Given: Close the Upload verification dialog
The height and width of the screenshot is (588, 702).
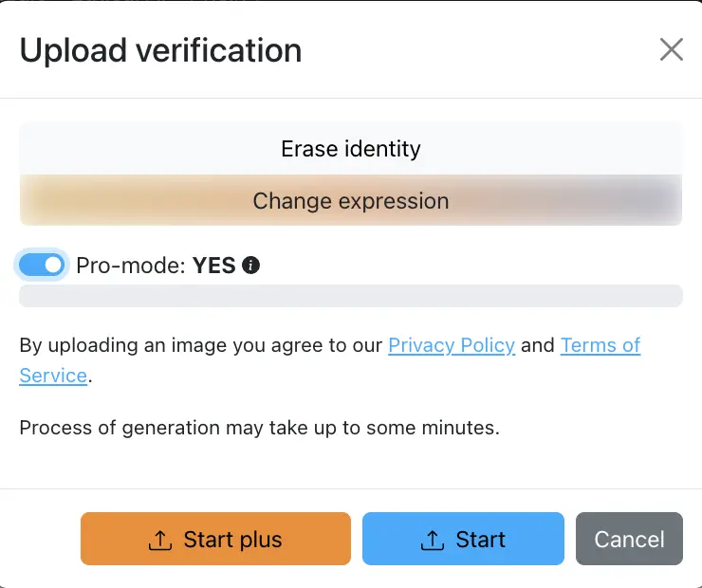Looking at the screenshot, I should [672, 50].
